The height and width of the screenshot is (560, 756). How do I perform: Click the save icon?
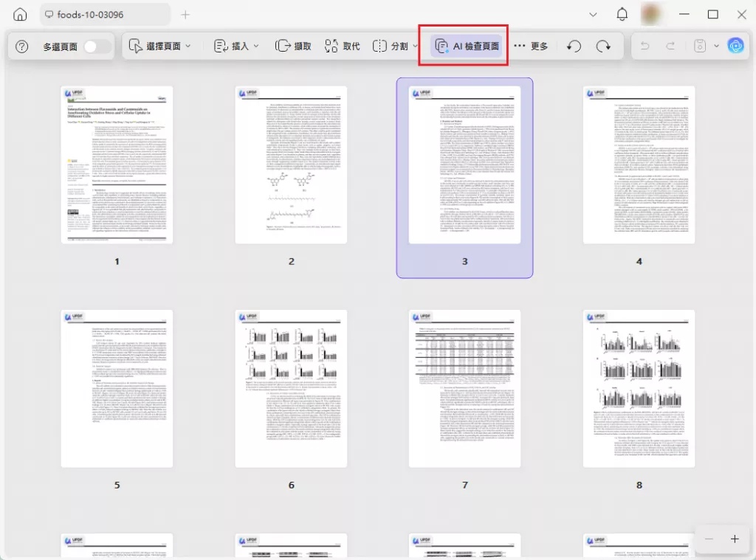[x=700, y=46]
